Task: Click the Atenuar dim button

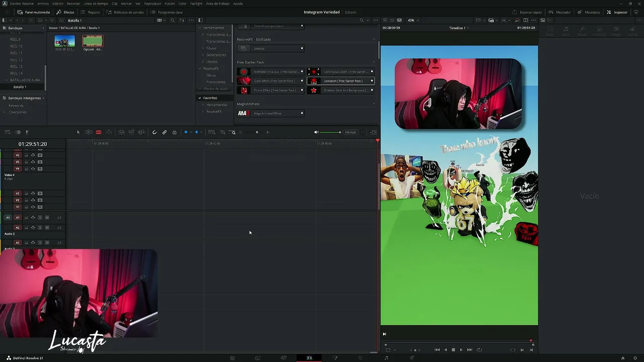Action: [x=351, y=132]
